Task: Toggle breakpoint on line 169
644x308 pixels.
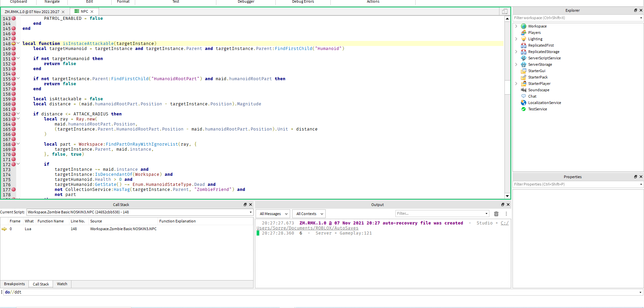Action: (x=14, y=149)
